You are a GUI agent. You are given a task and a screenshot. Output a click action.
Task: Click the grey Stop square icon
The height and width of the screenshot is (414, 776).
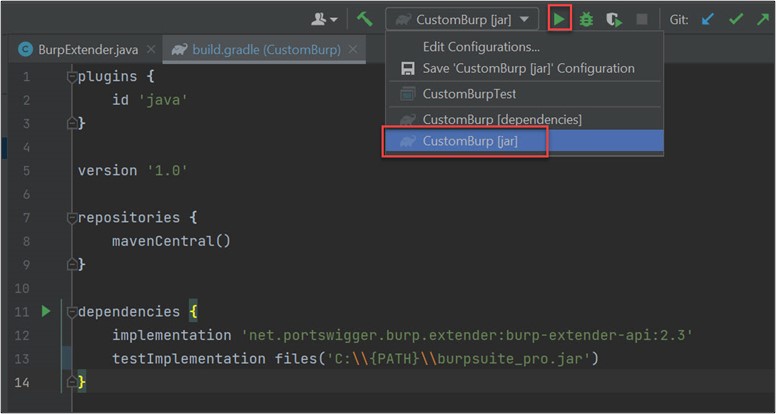pos(641,19)
